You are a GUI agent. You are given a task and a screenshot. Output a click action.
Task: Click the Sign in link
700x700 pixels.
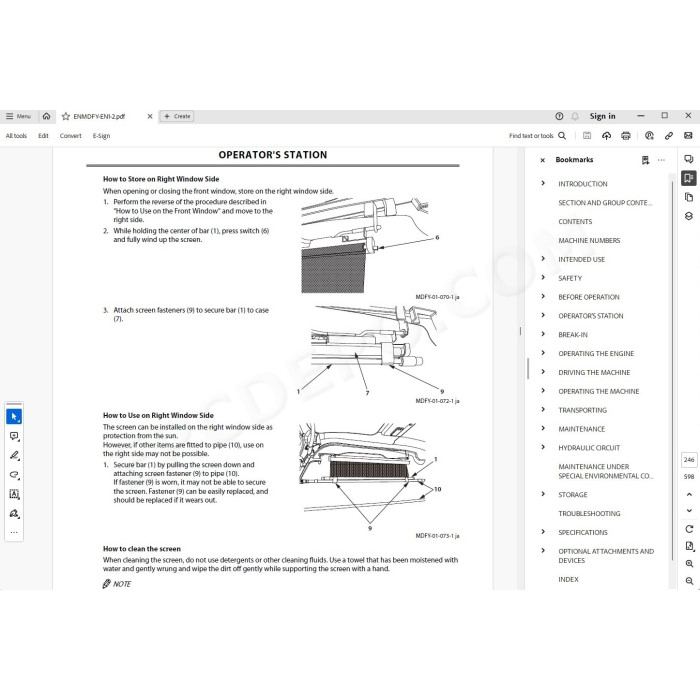(x=602, y=116)
